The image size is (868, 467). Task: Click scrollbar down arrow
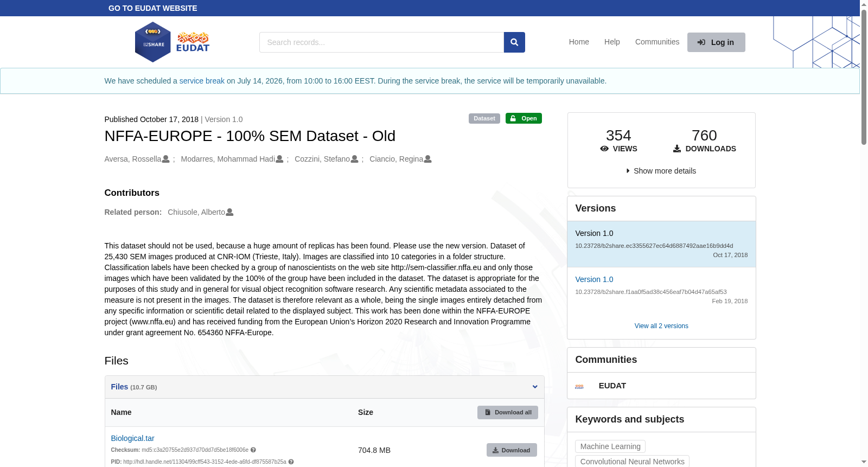[864, 462]
